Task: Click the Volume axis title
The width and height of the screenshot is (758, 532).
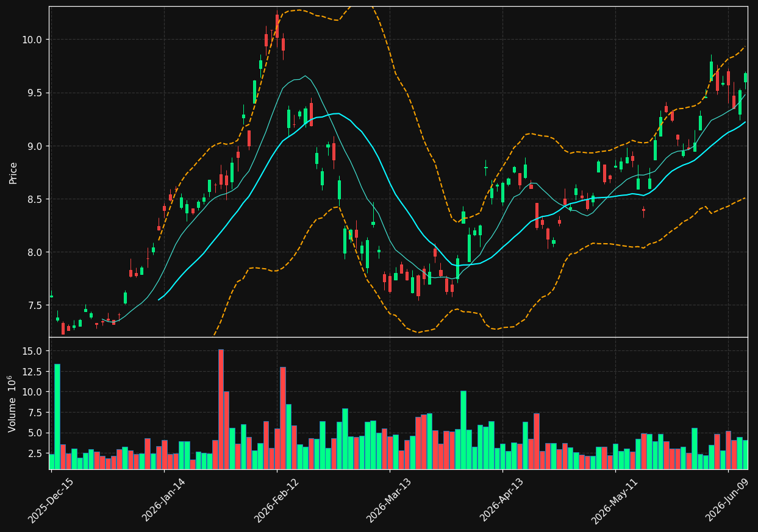Action: pos(12,403)
